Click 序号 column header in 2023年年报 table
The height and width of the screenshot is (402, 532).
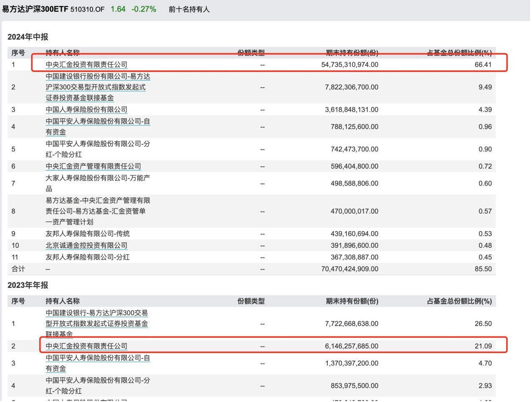click(x=18, y=301)
